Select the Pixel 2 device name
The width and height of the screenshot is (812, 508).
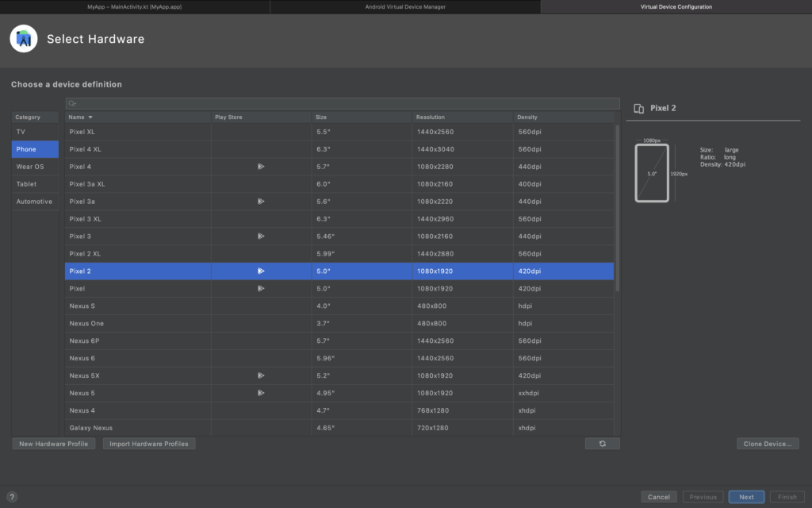pos(80,271)
